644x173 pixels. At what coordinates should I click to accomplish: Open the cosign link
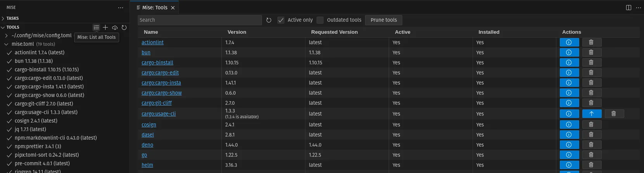click(149, 125)
